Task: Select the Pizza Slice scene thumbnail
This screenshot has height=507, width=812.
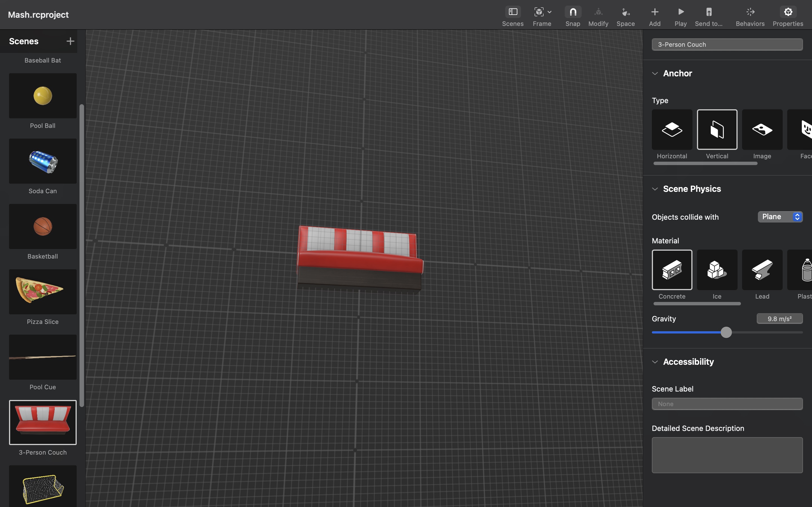Action: point(43,292)
